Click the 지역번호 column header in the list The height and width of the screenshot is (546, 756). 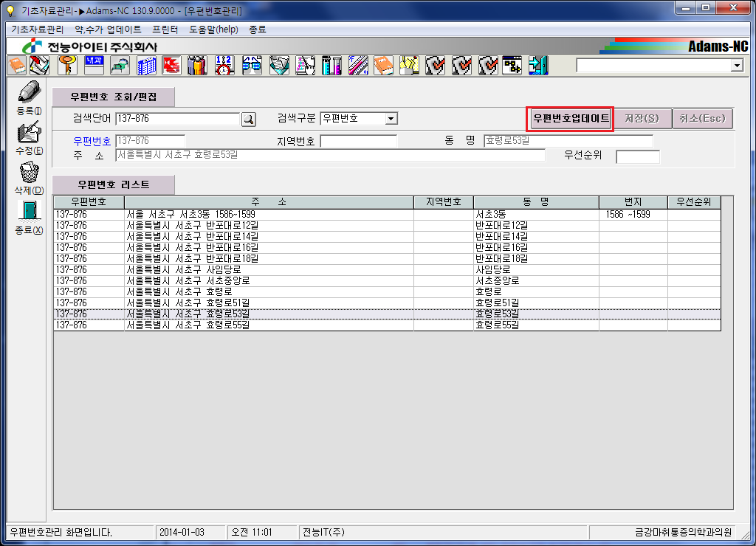[x=444, y=202]
